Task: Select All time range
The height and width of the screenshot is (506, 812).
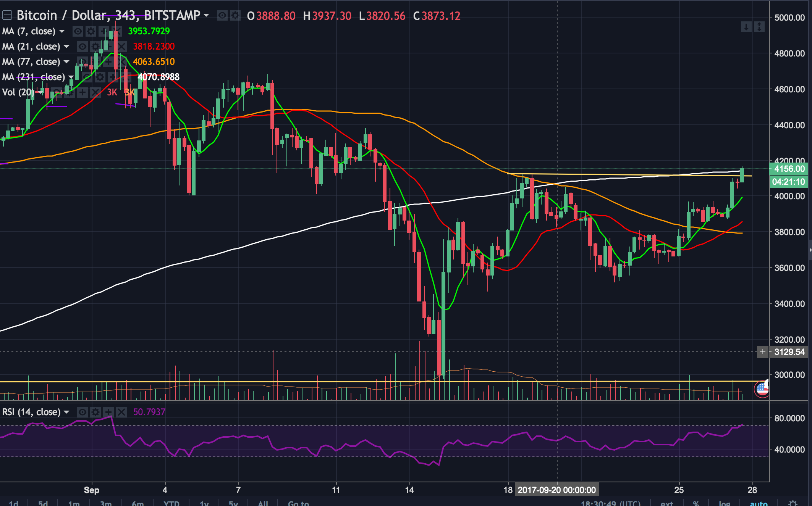Action: 263,503
